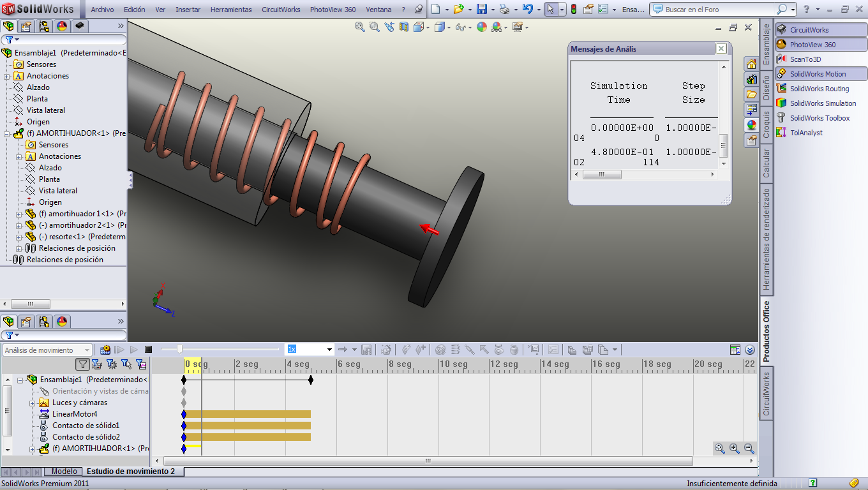Click the timeline Zoom out icon
This screenshot has width=868, height=490.
pos(749,449)
